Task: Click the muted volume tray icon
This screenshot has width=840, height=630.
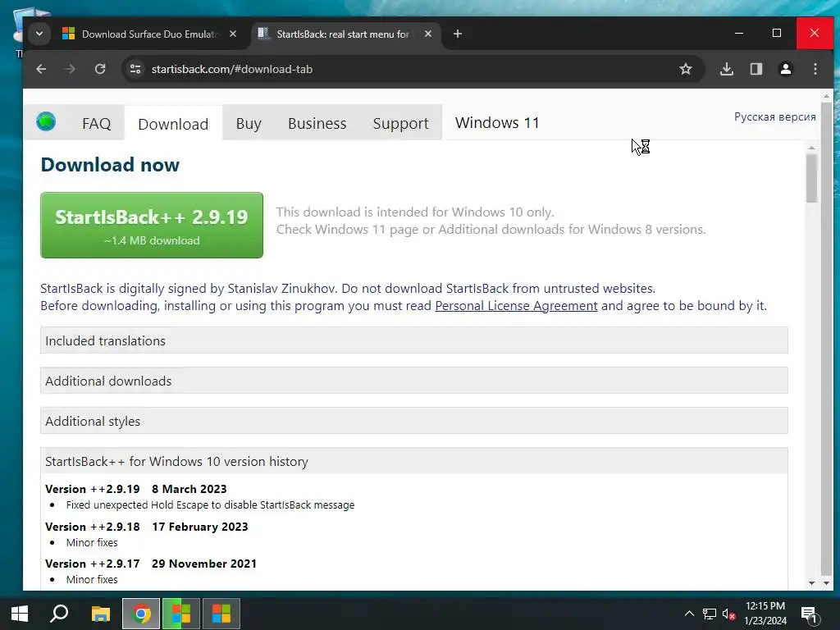Action: [x=728, y=614]
